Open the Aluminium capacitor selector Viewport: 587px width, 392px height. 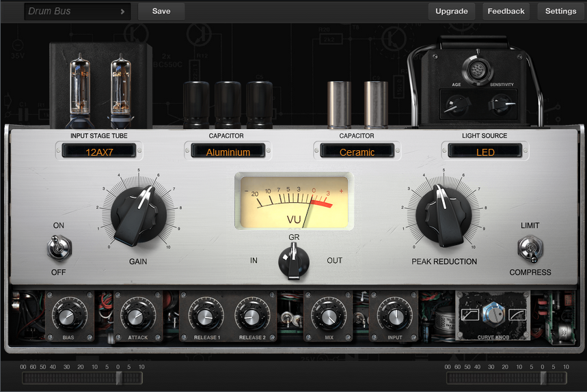tap(228, 152)
